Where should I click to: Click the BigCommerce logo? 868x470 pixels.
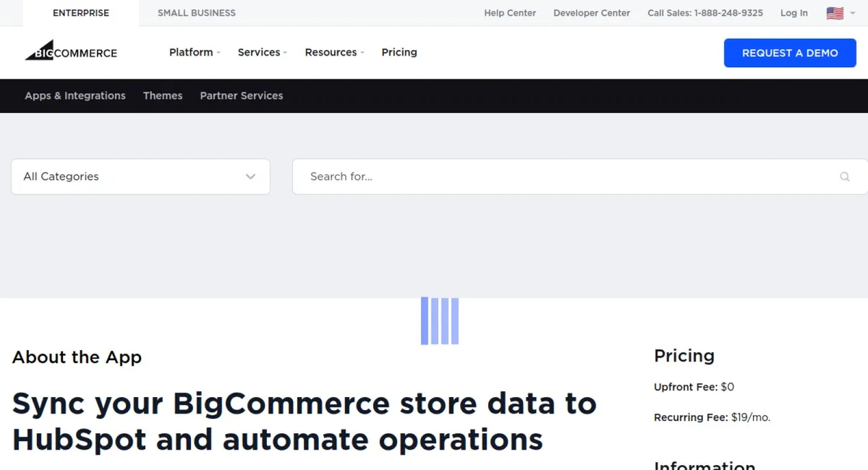(71, 52)
